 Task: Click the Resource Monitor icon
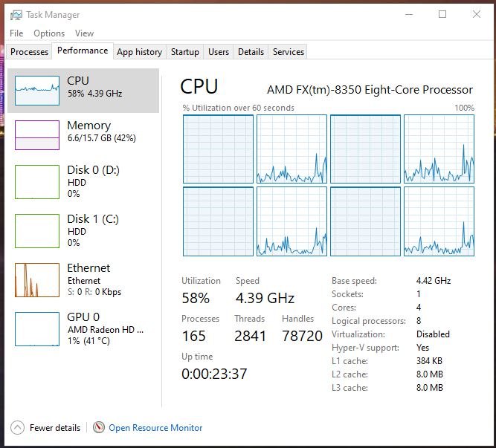99,428
